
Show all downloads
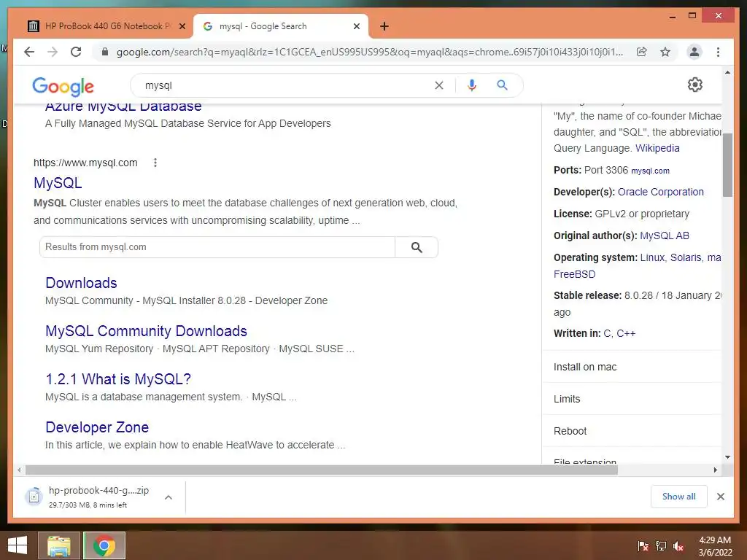(x=679, y=497)
